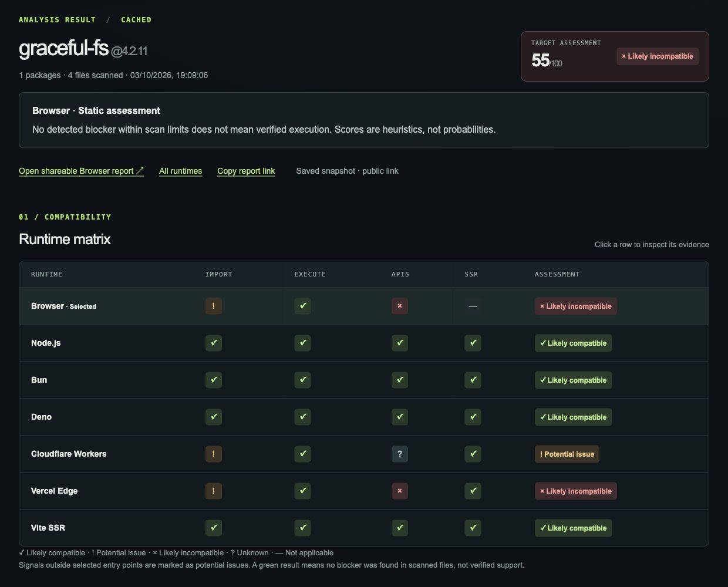Click Vite SSR Likely compatible badge

(574, 528)
